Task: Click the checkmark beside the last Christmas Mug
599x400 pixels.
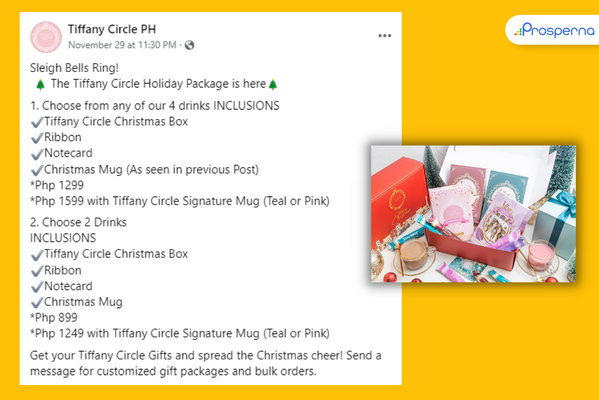Action: (x=37, y=303)
